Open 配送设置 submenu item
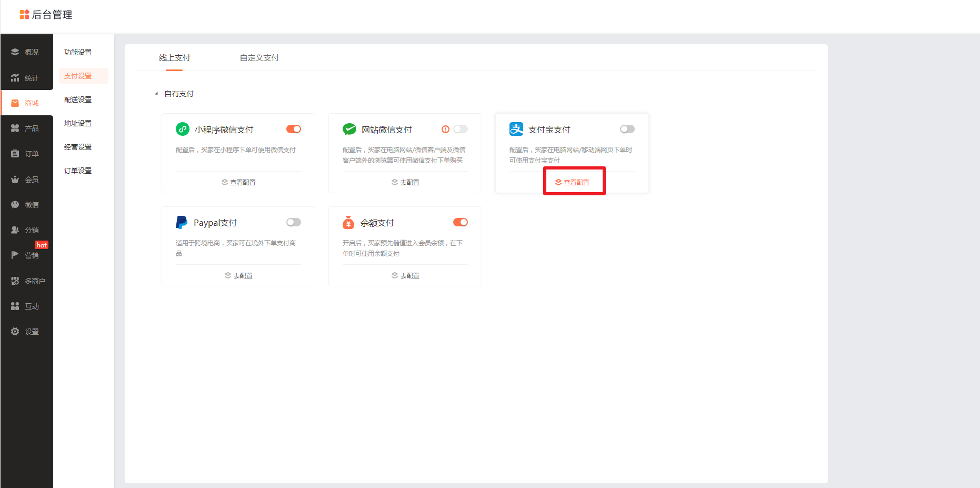This screenshot has width=980, height=488. point(78,99)
